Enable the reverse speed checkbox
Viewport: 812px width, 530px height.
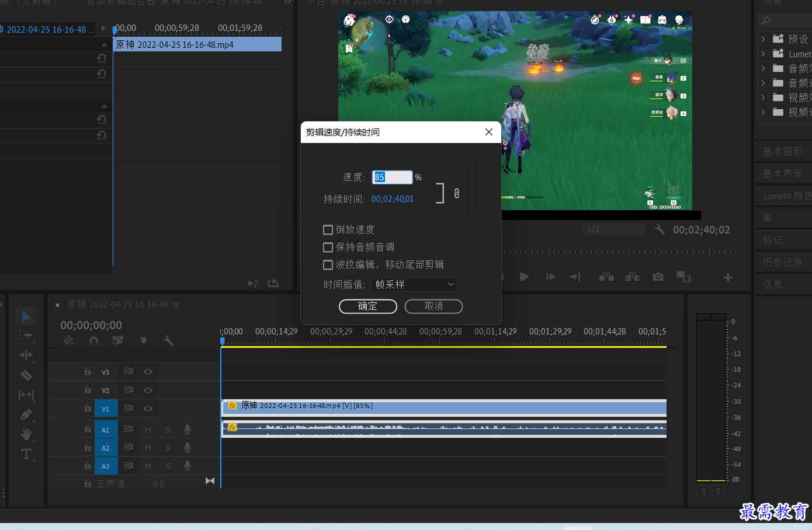[x=328, y=230]
